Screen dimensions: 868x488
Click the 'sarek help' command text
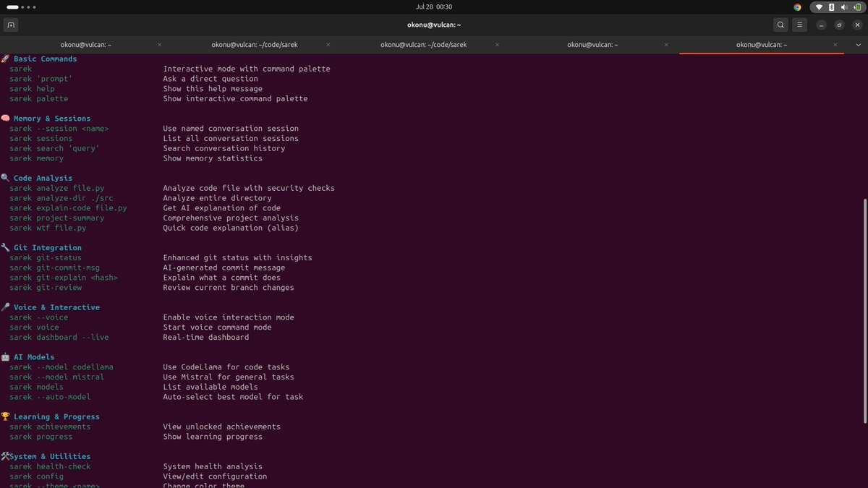(32, 89)
